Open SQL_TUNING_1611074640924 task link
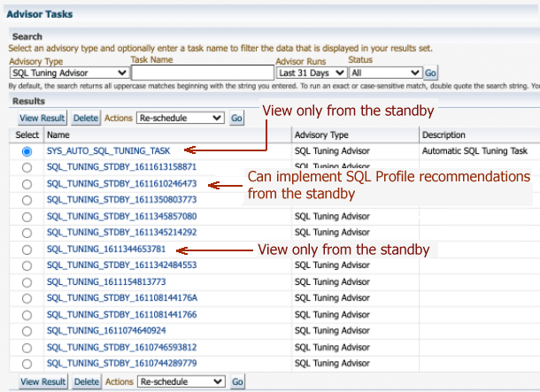The image size is (540, 392). (106, 330)
